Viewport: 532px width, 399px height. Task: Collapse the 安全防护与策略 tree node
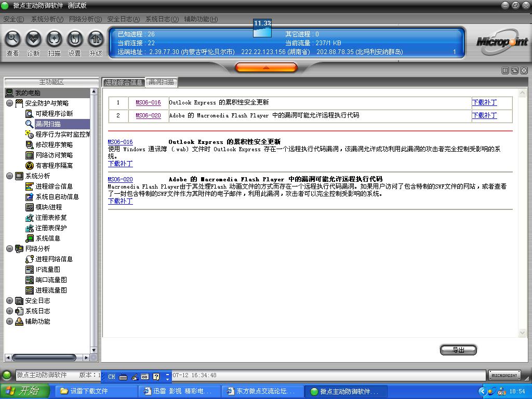[9, 103]
